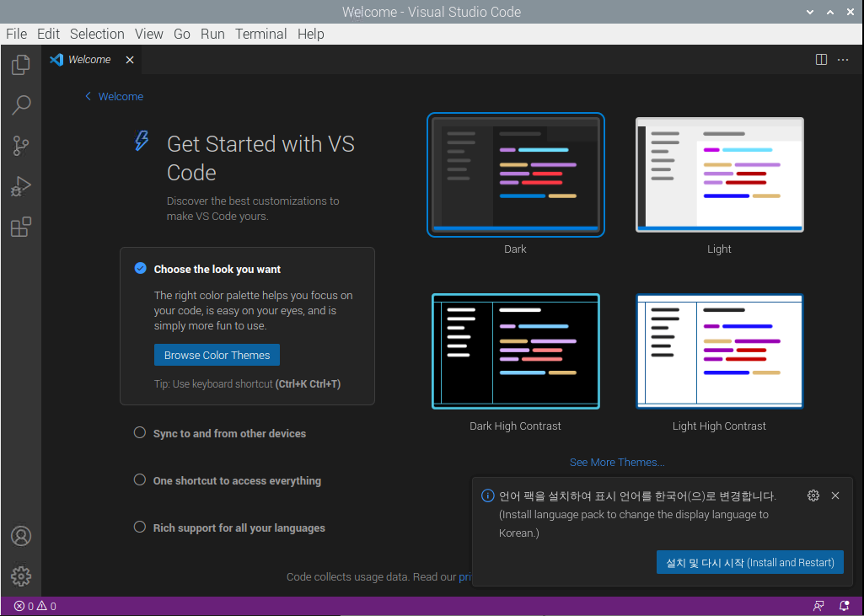Click the 'Dark' theme label
This screenshot has width=864, height=616.
[x=515, y=249]
